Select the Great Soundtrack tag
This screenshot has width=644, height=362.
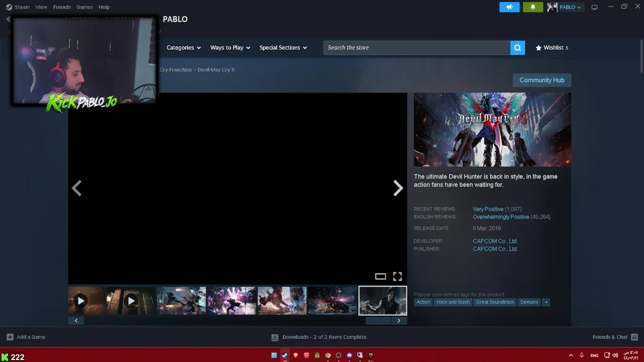tap(495, 302)
